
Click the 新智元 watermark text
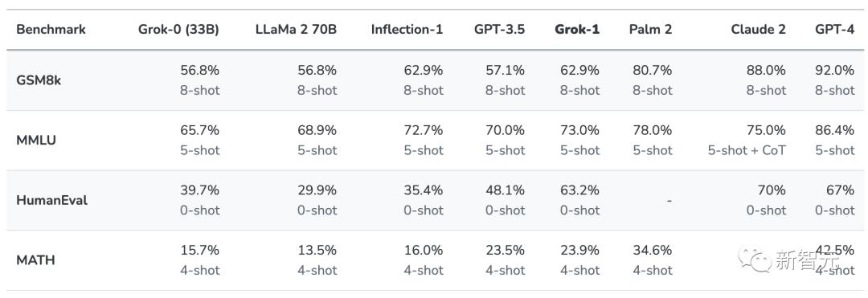(x=807, y=259)
